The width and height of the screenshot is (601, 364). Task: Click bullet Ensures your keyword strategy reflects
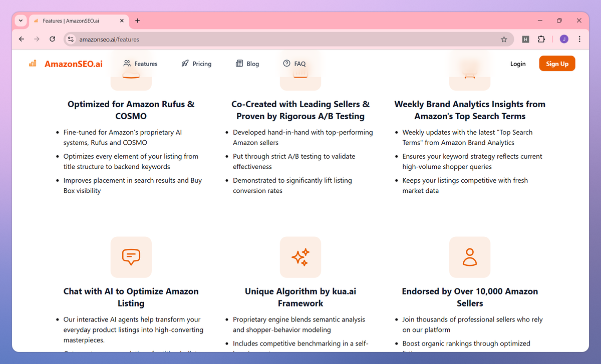(472, 161)
